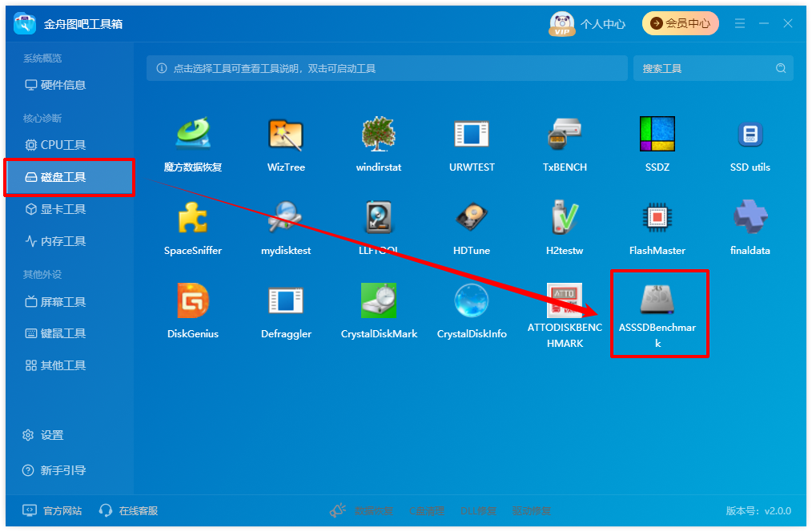The image size is (812, 532).
Task: Select the 磁盘工具 sidebar item
Action: point(70,177)
